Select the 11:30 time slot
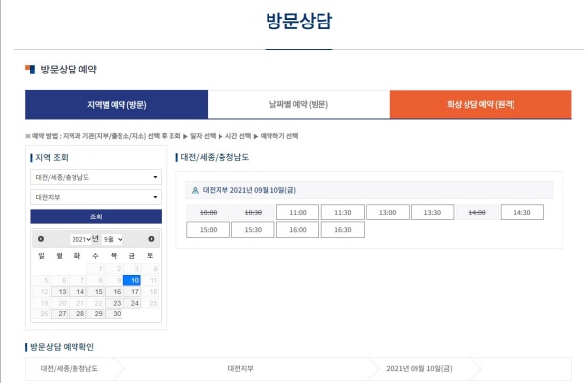The height and width of the screenshot is (383, 588). coord(343,213)
